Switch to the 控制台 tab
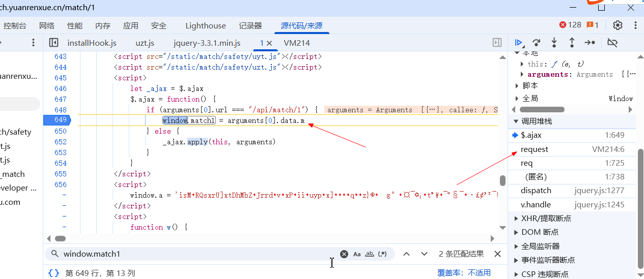This screenshot has height=279, width=644. [15, 25]
